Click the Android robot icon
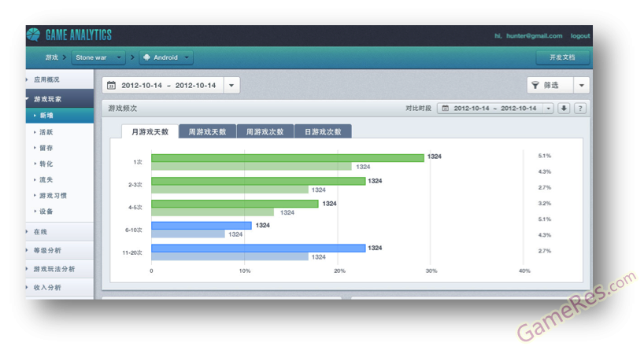644x350 pixels. click(146, 57)
